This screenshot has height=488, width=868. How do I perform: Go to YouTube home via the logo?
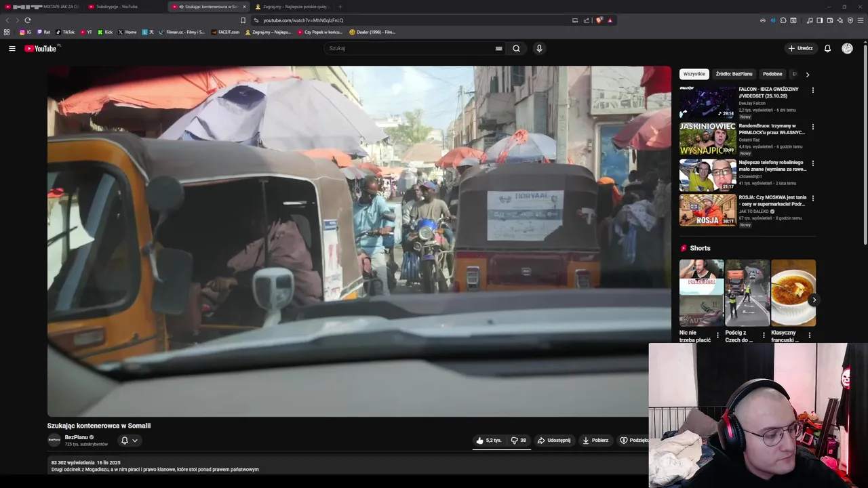(x=41, y=48)
